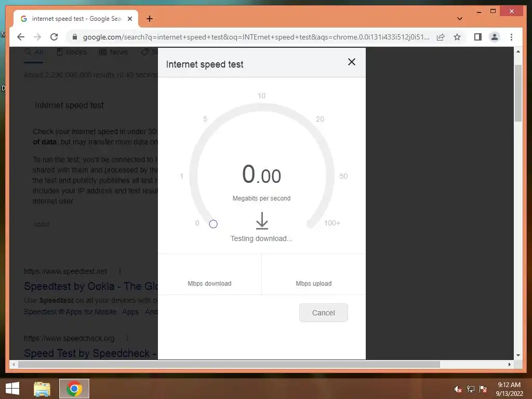Image resolution: width=532 pixels, height=399 pixels.
Task: Select the internet speed test tab
Action: [76, 19]
